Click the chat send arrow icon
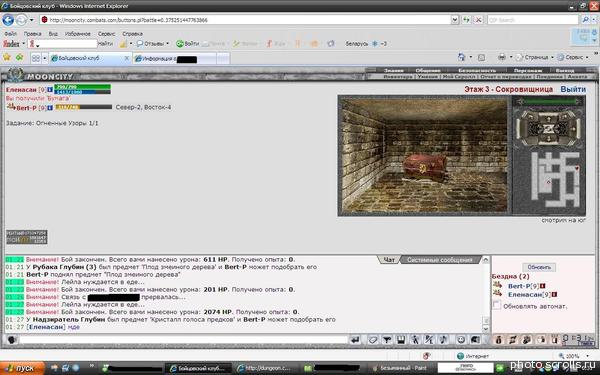 coord(355,340)
